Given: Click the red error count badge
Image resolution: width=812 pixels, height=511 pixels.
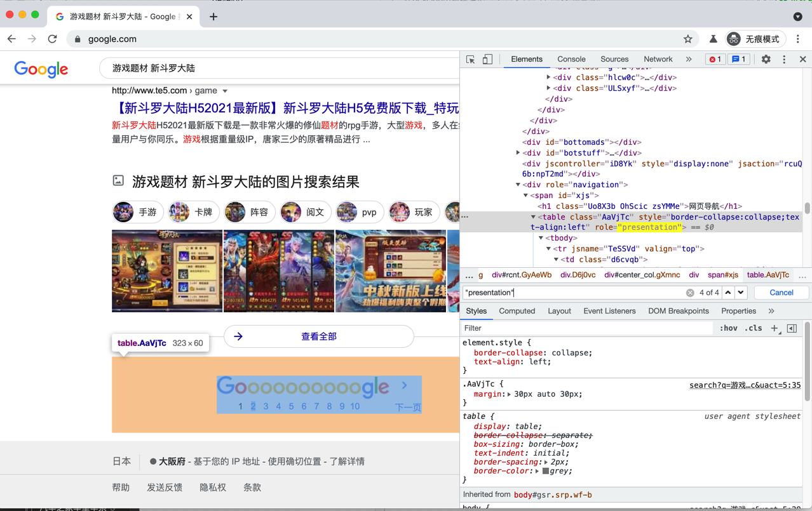Looking at the screenshot, I should point(715,59).
